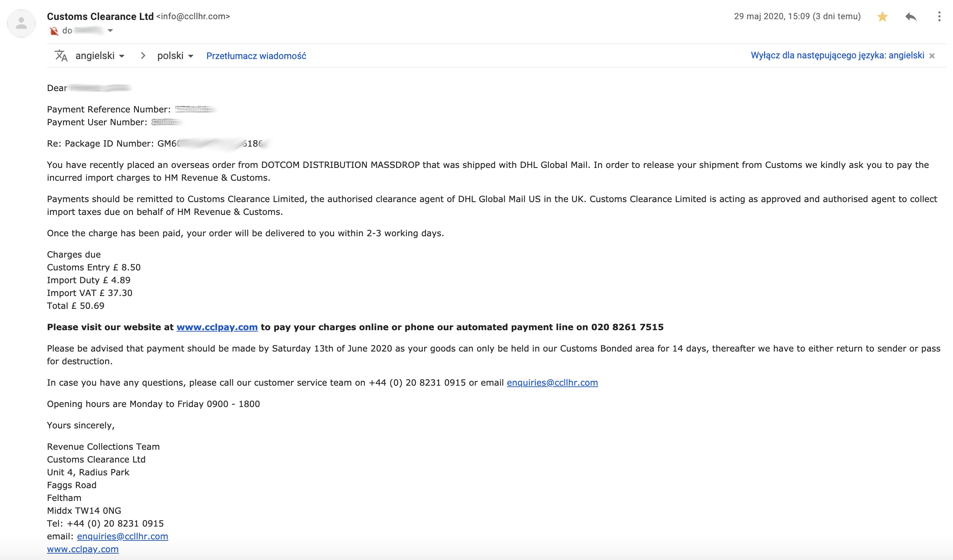953x560 pixels.
Task: Open the 'angielski' source language dropdown
Action: [x=100, y=56]
